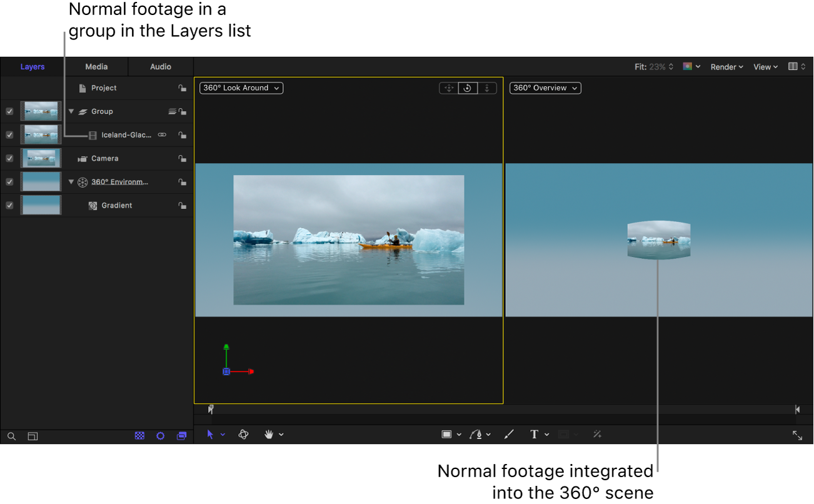This screenshot has height=504, width=814.
Task: Toggle the Iceland-Glac layer checkbox off
Action: point(9,134)
